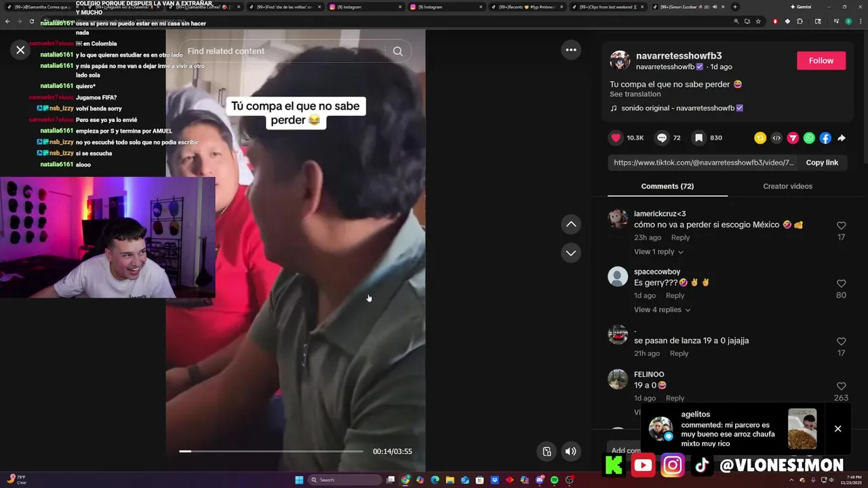Click Copy link button
The width and height of the screenshot is (868, 488).
822,163
